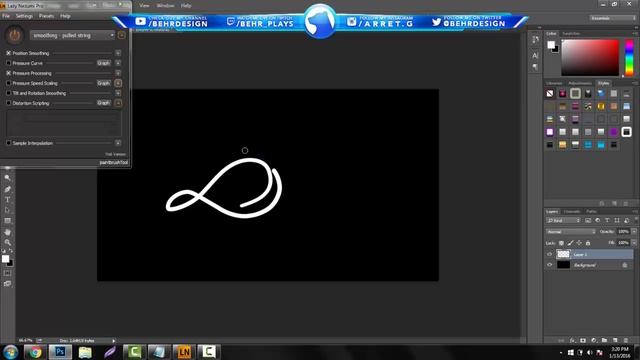
Task: Expand the Position Smoothing section
Action: (118, 53)
